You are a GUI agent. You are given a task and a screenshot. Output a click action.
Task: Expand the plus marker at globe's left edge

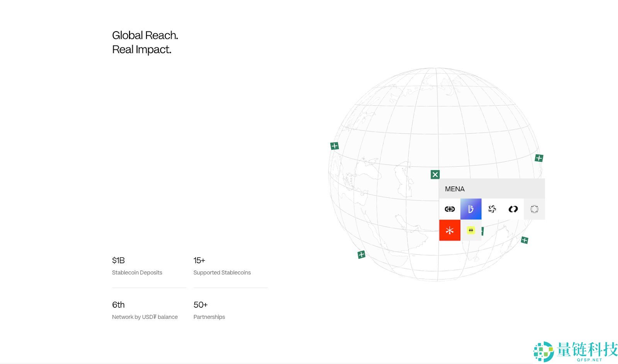(334, 146)
